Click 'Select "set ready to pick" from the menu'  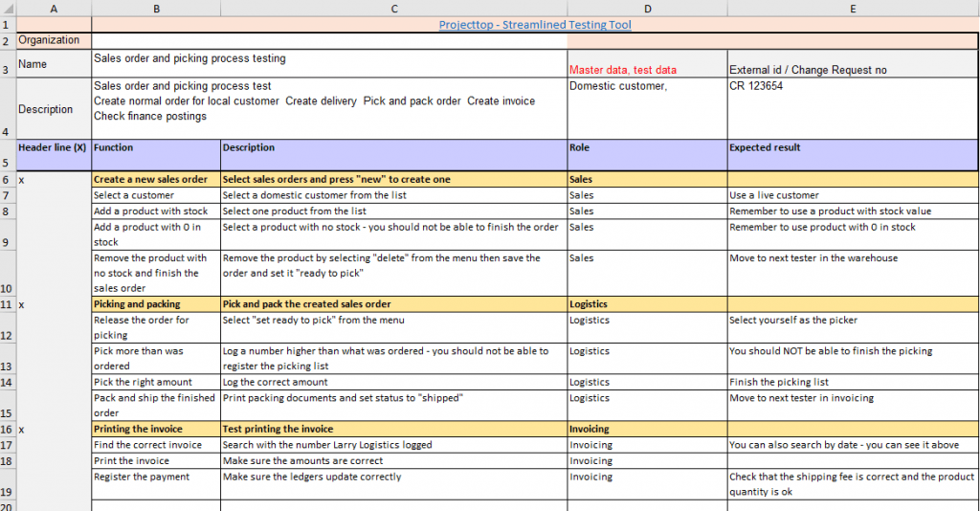393,327
